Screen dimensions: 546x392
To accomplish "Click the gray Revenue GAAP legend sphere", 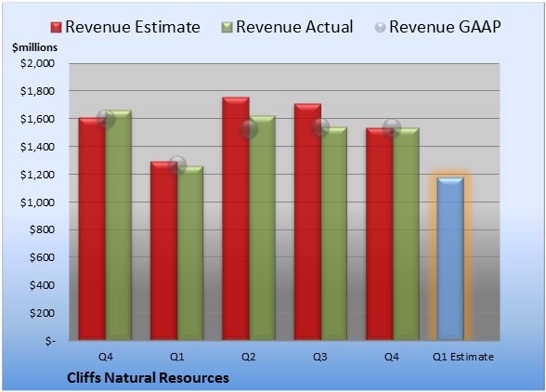I will pos(381,28).
